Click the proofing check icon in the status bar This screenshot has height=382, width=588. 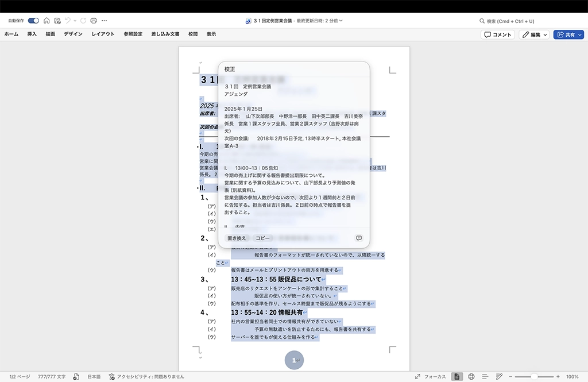76,376
